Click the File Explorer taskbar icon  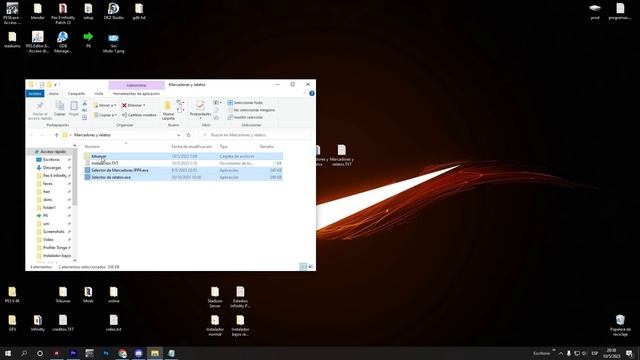(x=155, y=353)
